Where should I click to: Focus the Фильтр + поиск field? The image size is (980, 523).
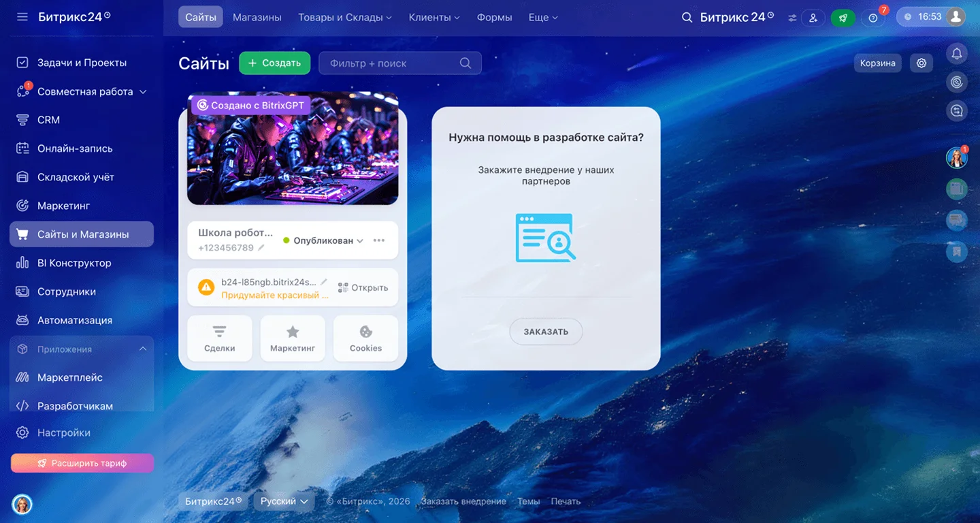click(x=400, y=63)
